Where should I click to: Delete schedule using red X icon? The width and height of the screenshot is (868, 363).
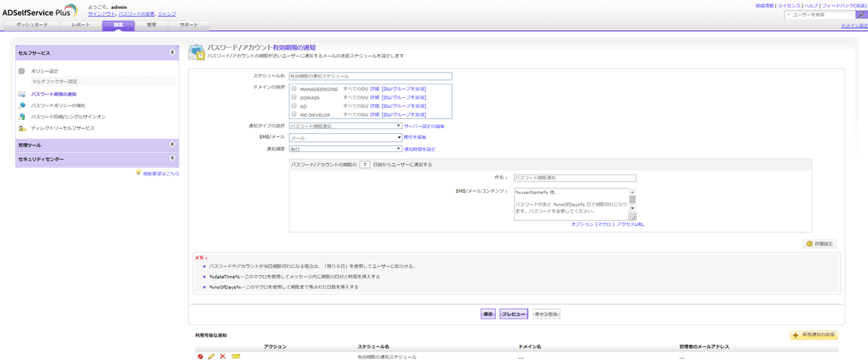point(223,357)
